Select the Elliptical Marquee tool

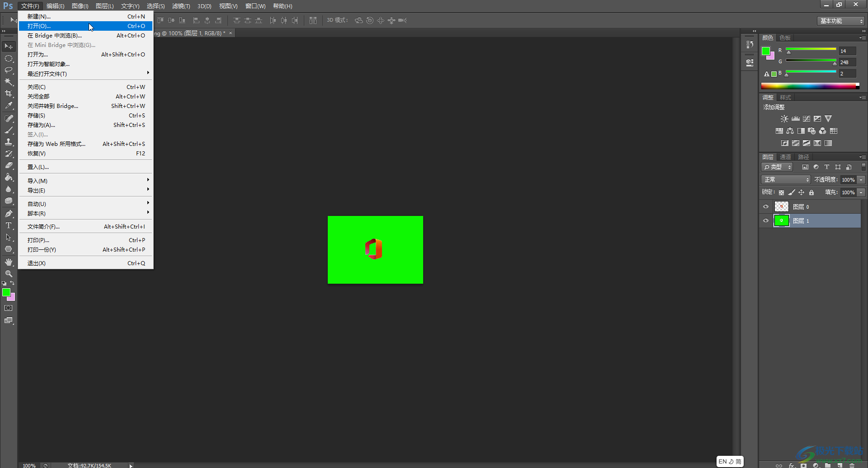click(x=9, y=58)
